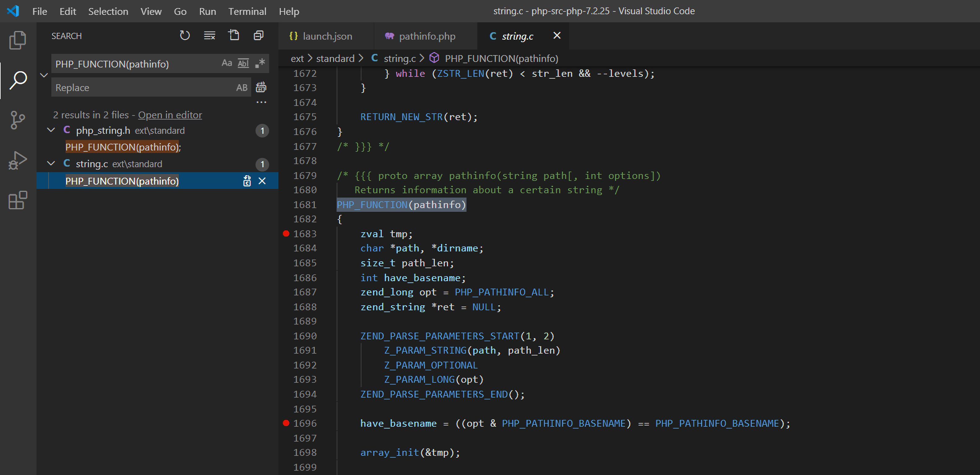Click the SEARCH panel title
The width and height of the screenshot is (980, 475).
tap(67, 36)
